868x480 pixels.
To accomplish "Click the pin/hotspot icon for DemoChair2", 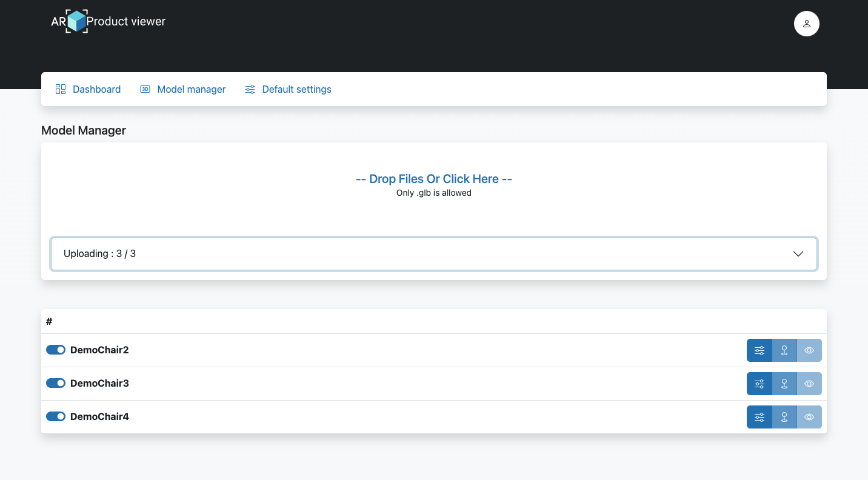I will (x=784, y=350).
